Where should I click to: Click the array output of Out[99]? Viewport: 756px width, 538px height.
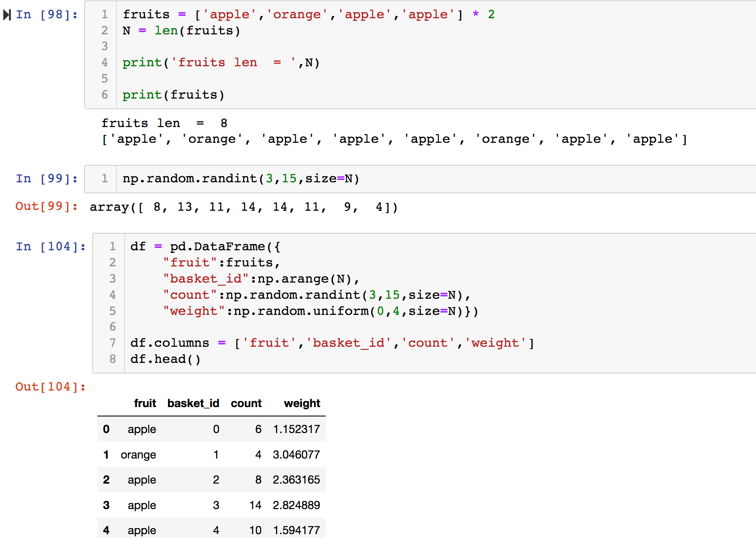pyautogui.click(x=244, y=207)
